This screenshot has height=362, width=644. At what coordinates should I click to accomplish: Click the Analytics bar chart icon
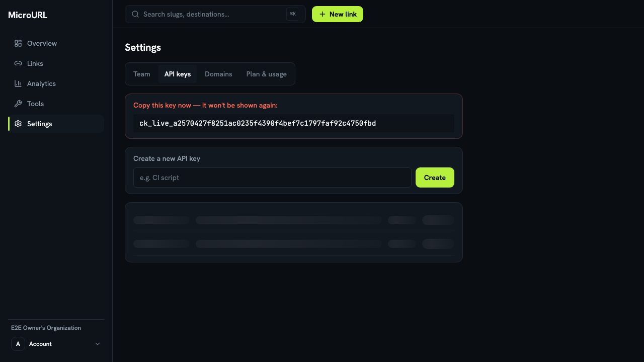18,83
